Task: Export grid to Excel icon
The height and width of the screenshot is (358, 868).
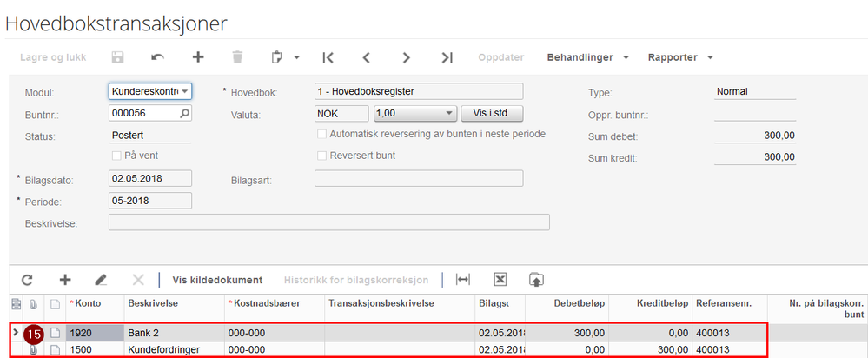Action: point(500,280)
